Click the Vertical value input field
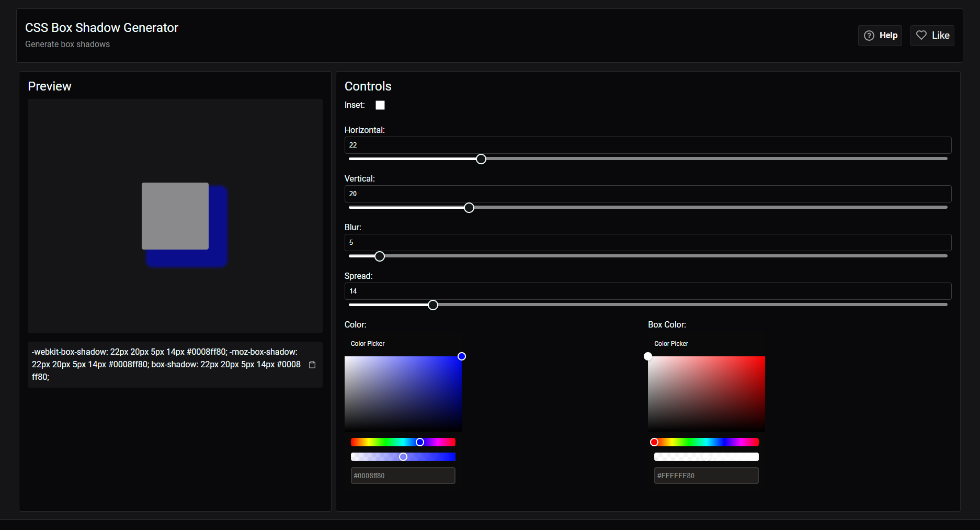 coord(647,194)
